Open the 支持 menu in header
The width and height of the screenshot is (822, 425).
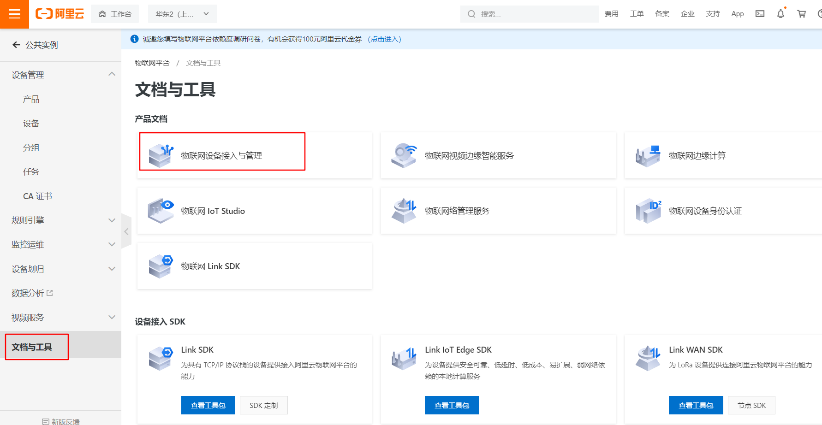coord(712,14)
